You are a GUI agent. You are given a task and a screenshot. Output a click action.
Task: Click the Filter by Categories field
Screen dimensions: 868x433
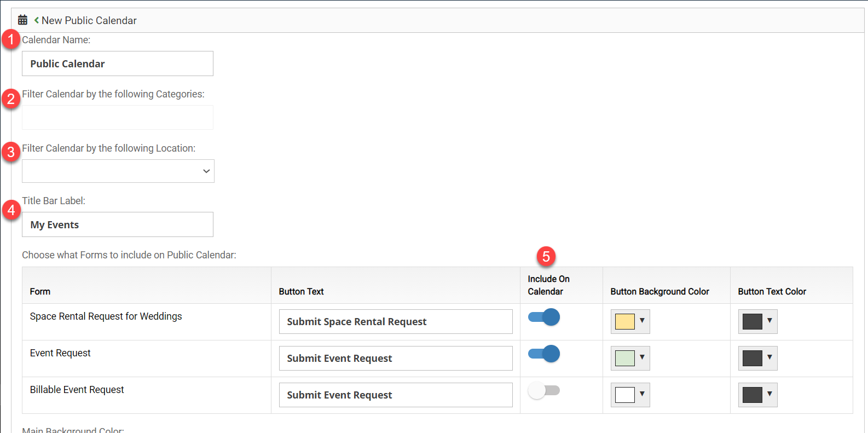pos(118,117)
